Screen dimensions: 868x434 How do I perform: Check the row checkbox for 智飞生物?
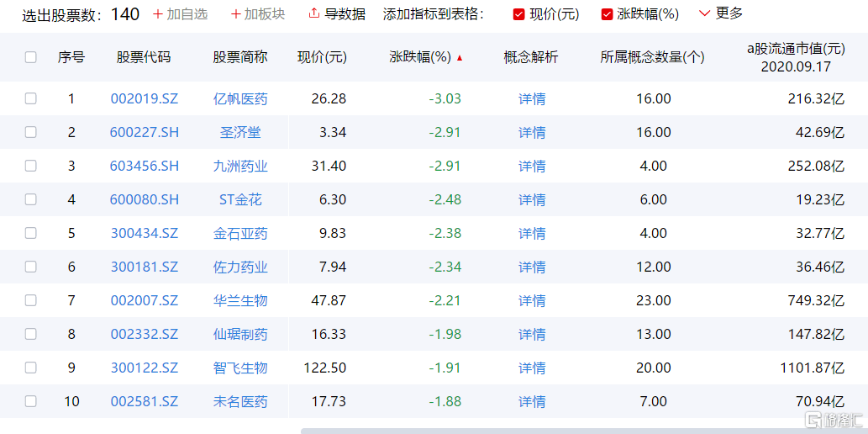coord(30,368)
